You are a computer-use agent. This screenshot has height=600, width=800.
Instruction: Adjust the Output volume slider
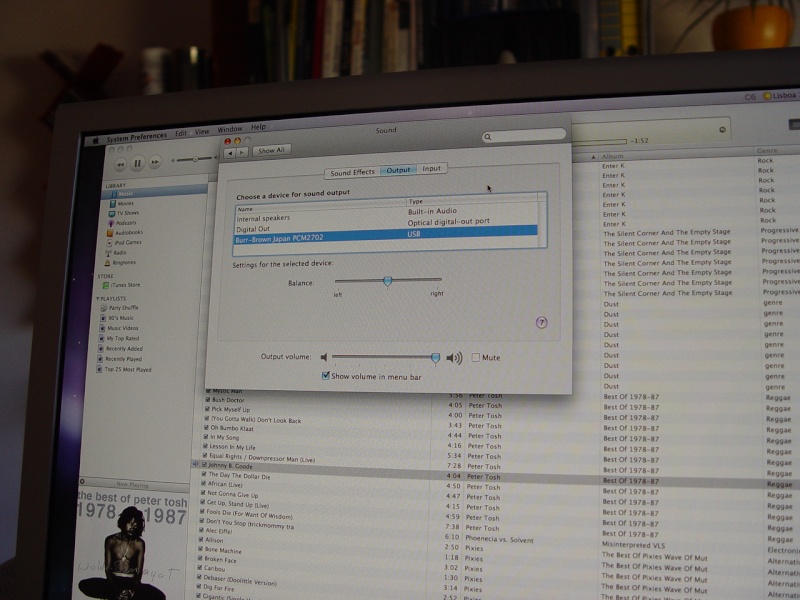pos(435,358)
